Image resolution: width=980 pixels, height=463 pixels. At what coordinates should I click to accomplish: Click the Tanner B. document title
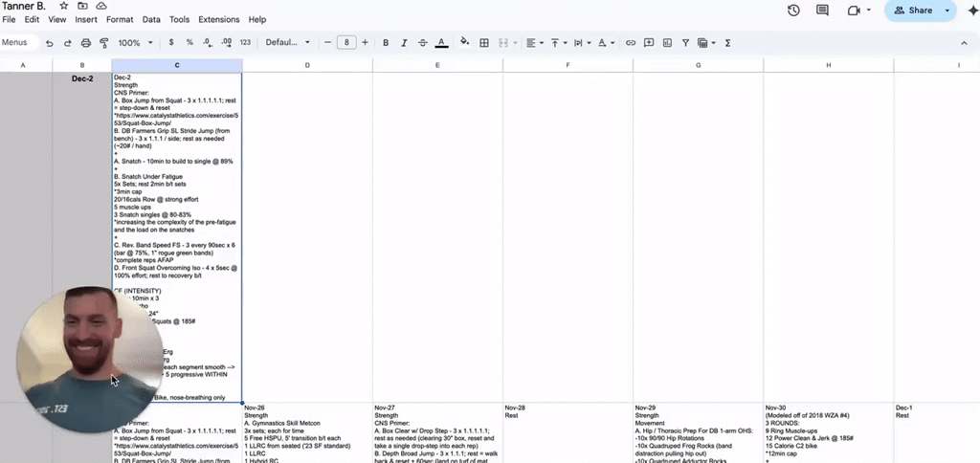pyautogui.click(x=24, y=6)
